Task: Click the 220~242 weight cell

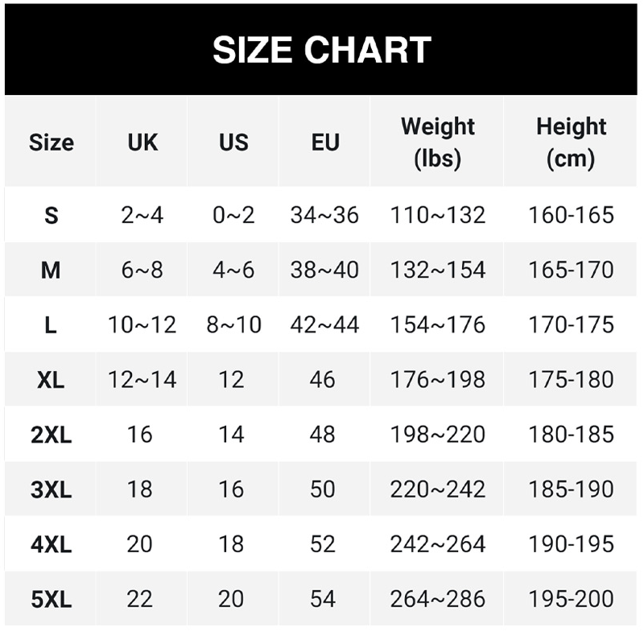Action: tap(438, 489)
